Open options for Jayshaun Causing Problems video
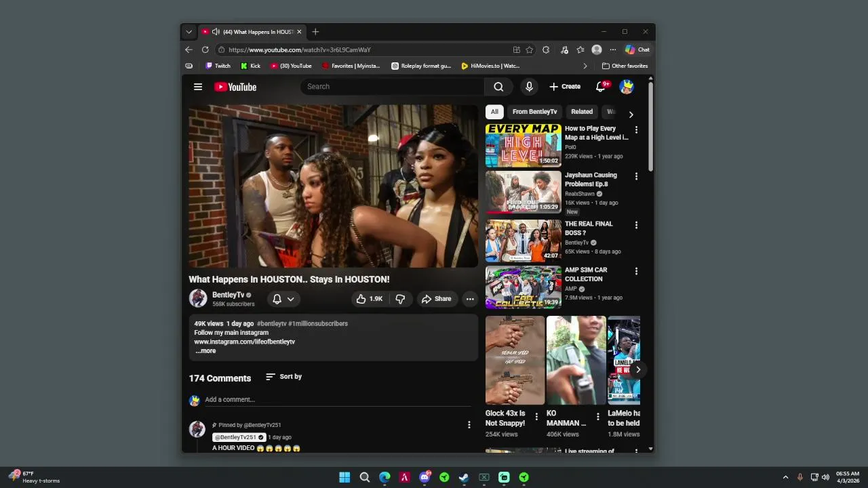Screen dimensions: 868x488 [x=636, y=176]
